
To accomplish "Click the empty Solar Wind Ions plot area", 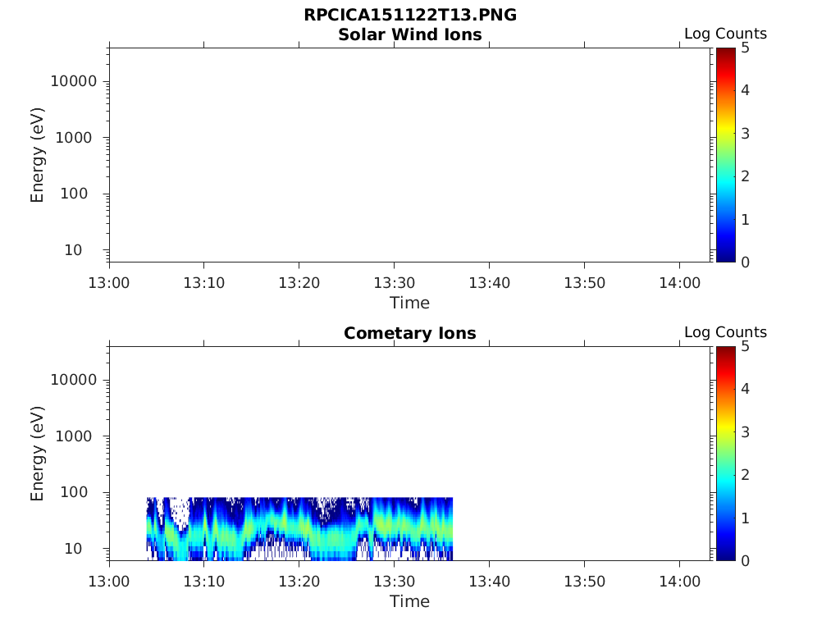I will (410, 155).
